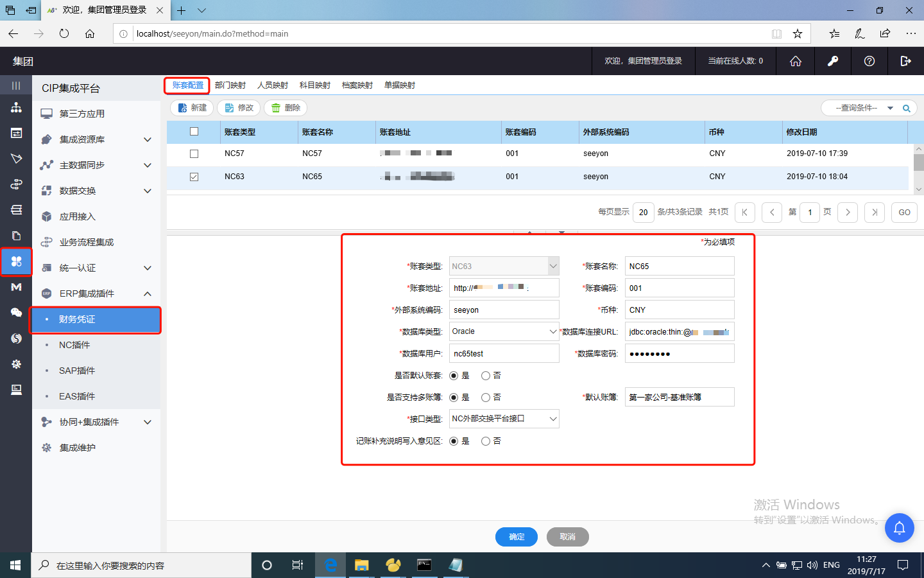924x578 pixels.
Task: Open the 接口类型 dropdown
Action: (x=504, y=419)
